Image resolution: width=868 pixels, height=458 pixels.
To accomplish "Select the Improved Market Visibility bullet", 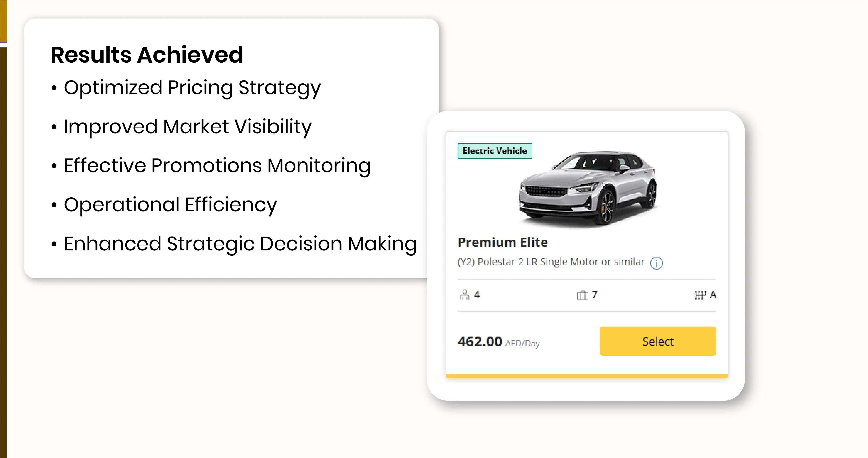I will 187,127.
